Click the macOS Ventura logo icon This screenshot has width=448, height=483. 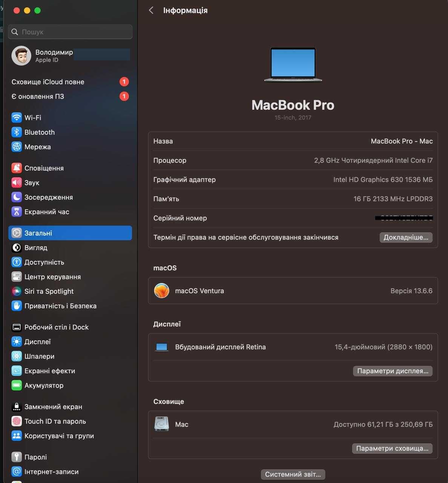162,291
